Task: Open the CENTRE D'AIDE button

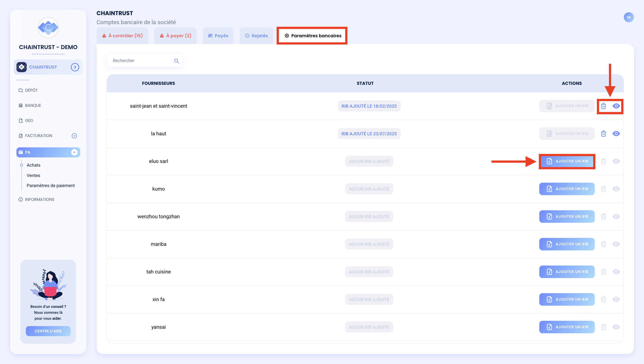Action: [x=48, y=331]
